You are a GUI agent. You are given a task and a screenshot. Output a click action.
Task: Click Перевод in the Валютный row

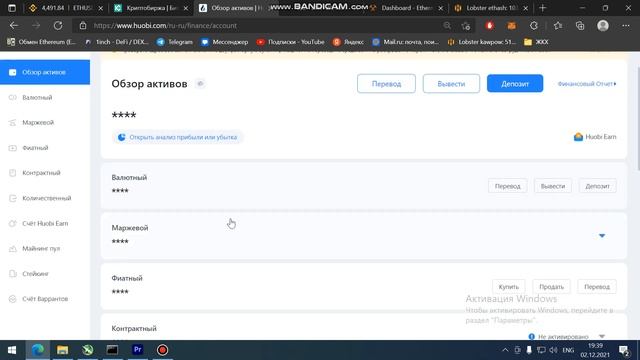[x=507, y=186]
